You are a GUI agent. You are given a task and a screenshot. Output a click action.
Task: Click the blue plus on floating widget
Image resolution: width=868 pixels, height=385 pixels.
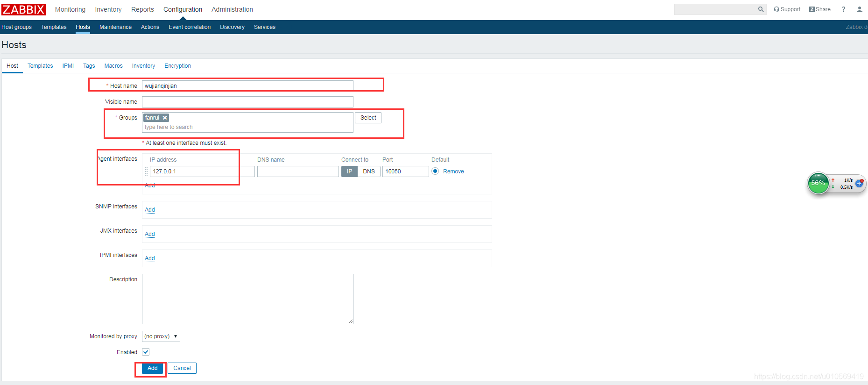(x=859, y=184)
